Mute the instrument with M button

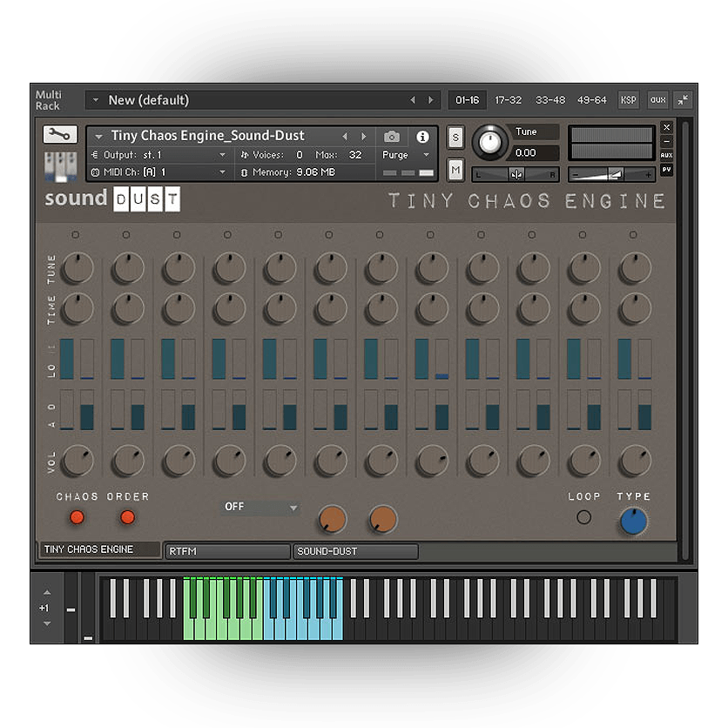point(455,170)
